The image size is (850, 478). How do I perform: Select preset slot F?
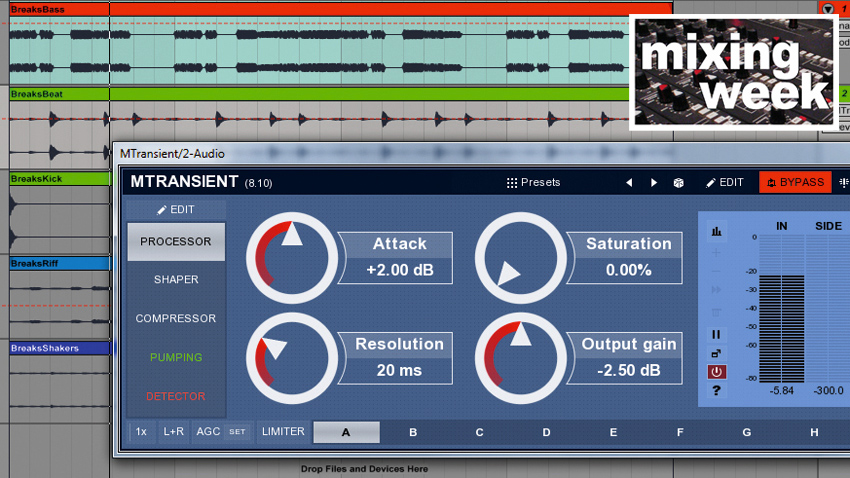point(680,432)
